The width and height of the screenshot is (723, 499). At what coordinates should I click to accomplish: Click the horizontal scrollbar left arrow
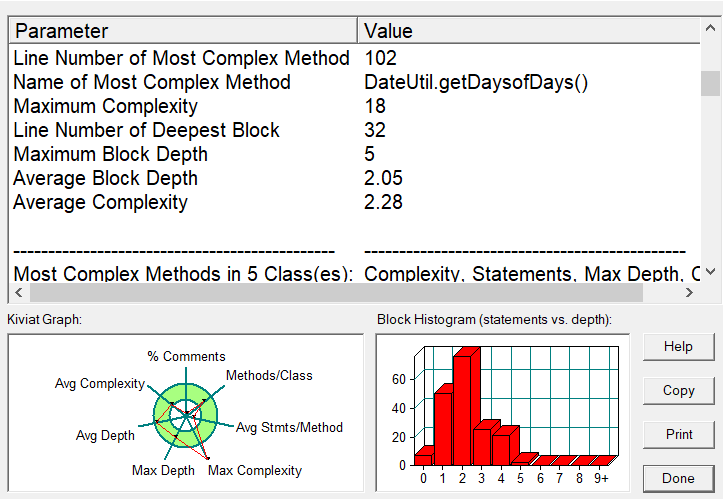point(17,293)
